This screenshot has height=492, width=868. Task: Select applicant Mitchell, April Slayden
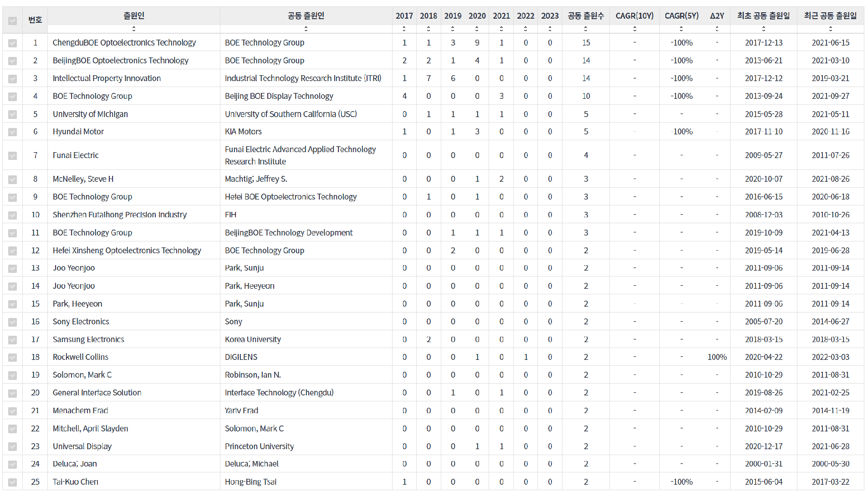(90, 429)
